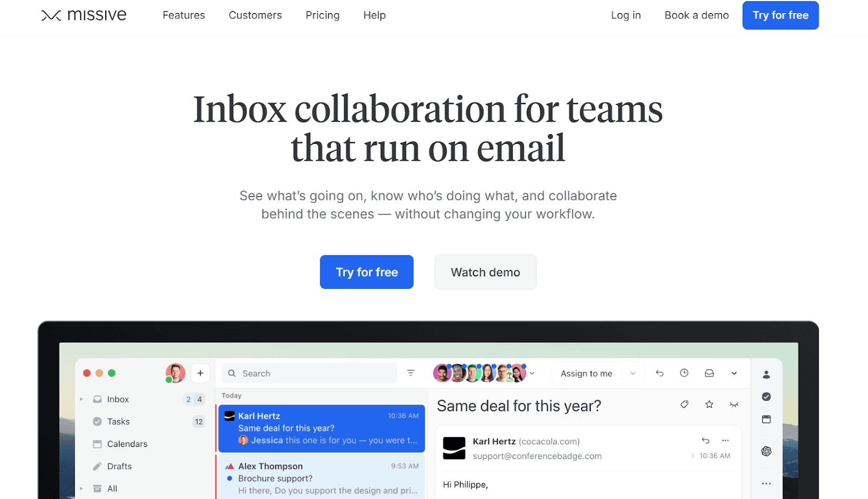
Task: Open the Assign to me dropdown arrow
Action: click(x=633, y=374)
